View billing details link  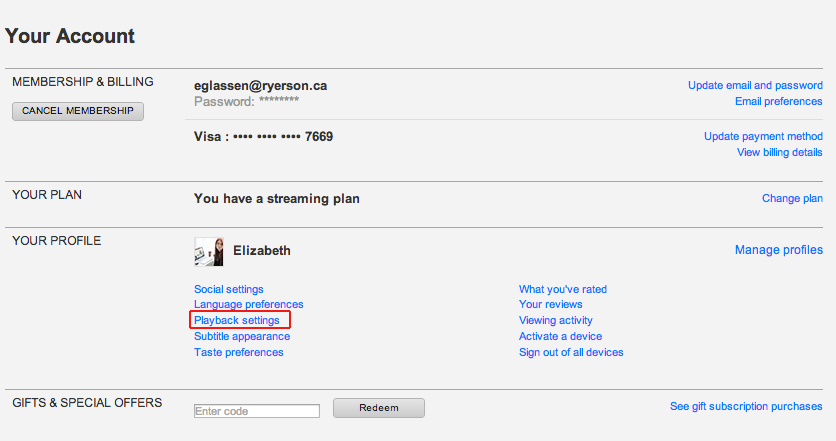[779, 152]
